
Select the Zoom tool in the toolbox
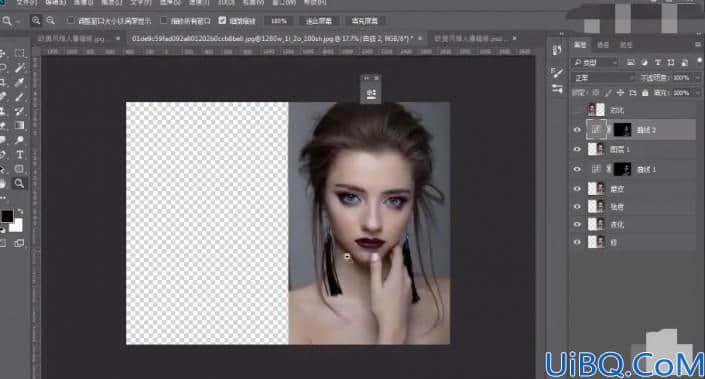pos(19,183)
